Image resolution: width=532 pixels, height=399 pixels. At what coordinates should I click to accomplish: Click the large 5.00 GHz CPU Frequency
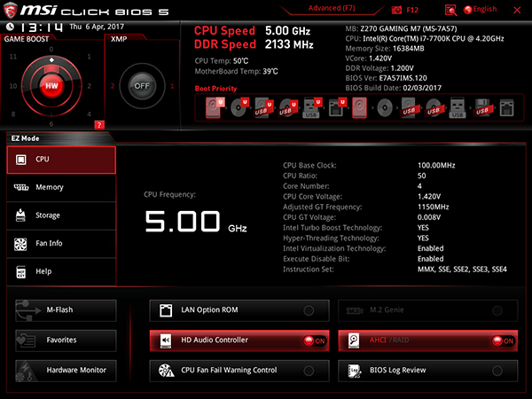(196, 222)
